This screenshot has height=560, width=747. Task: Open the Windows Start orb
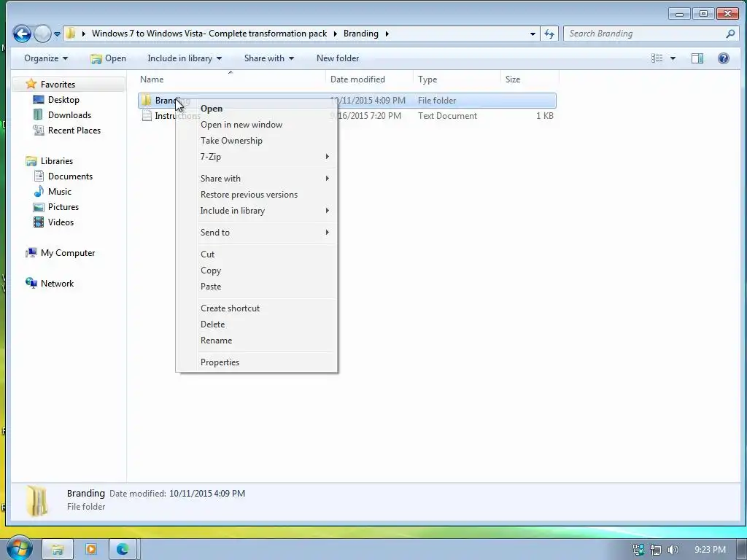click(x=19, y=548)
